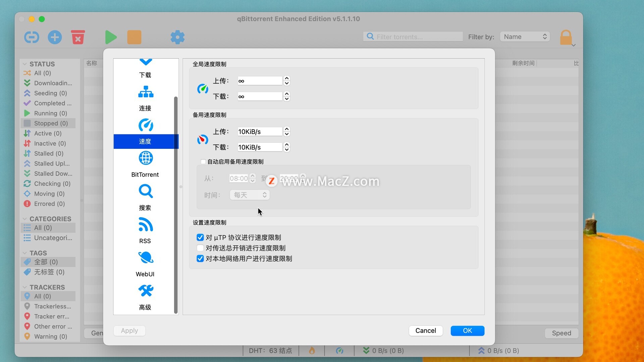Toggle 对本地网络用户进行速度限制 checkbox
This screenshot has width=644, height=362.
(x=200, y=258)
